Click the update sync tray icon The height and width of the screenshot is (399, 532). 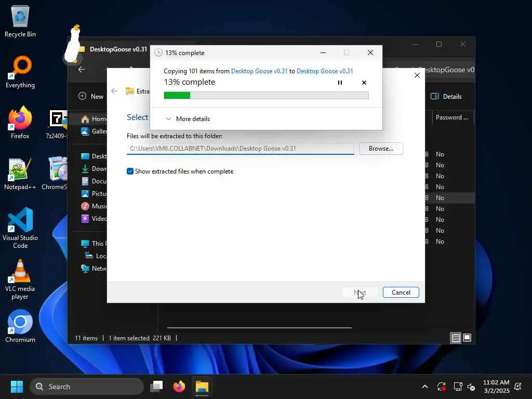tap(442, 387)
